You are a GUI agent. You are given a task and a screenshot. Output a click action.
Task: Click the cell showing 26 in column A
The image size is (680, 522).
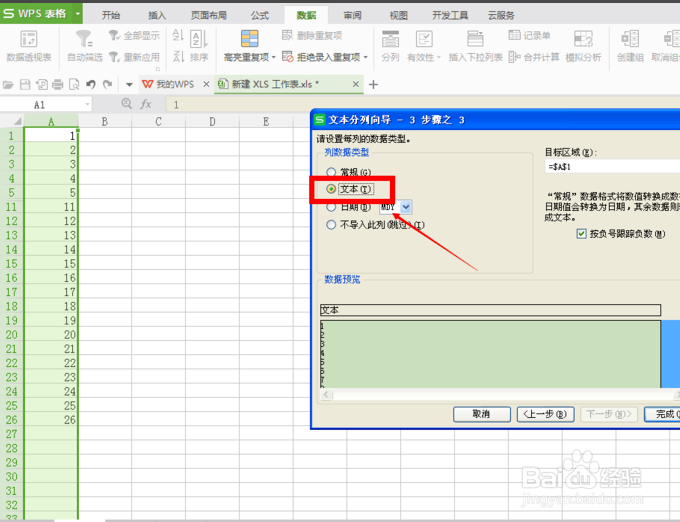[x=51, y=420]
